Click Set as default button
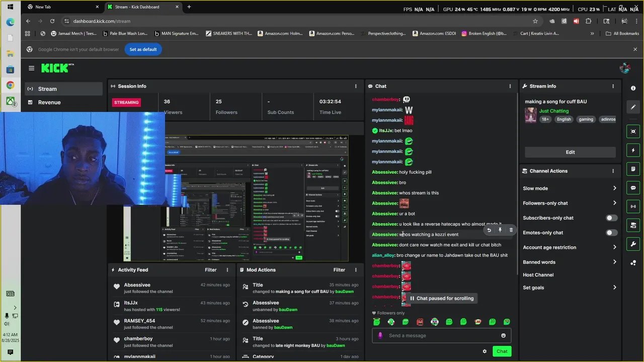Viewport: 644px width, 362px height. (x=143, y=49)
